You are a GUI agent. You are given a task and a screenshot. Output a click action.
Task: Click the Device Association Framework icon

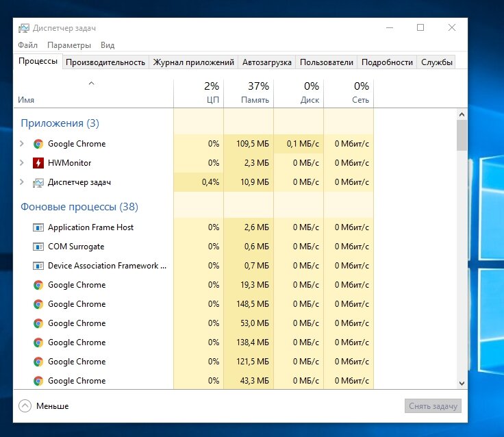click(38, 266)
